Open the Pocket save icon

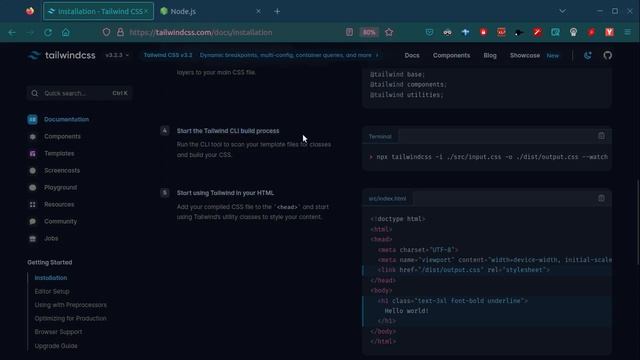click(429, 32)
